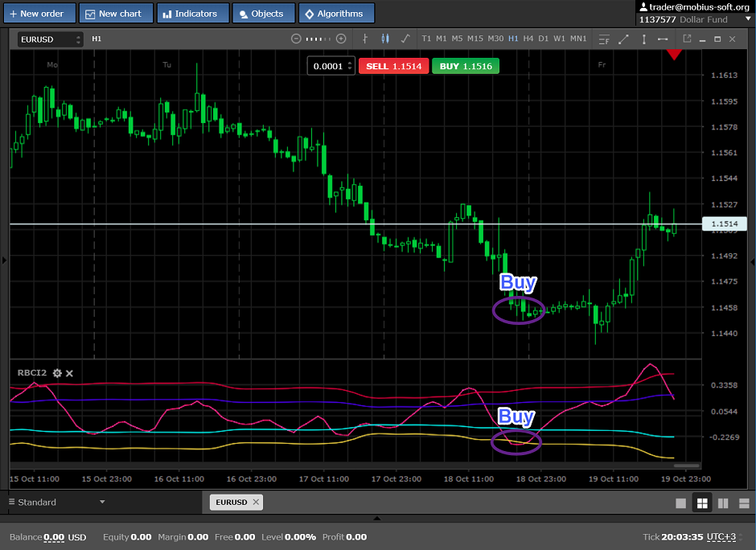Screen dimensions: 756x550
Task: Open the Objects menu
Action: point(263,14)
